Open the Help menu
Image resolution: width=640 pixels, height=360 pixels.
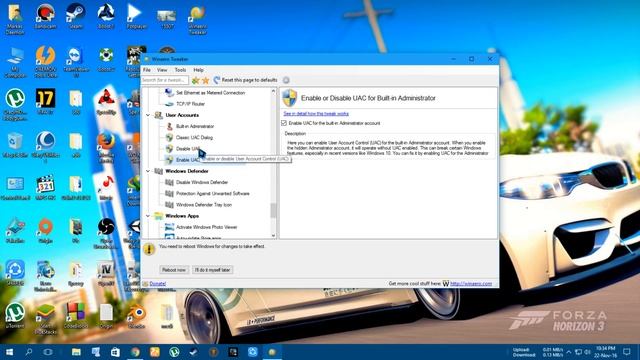[x=198, y=70]
